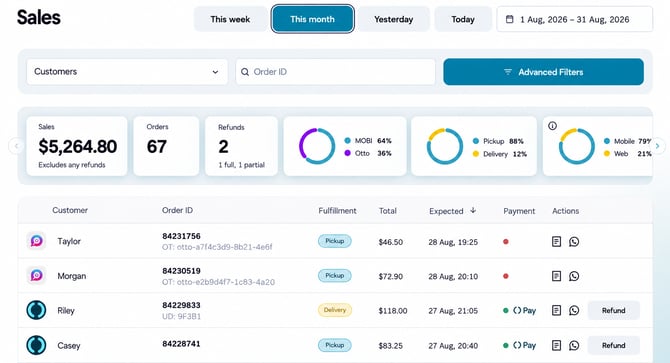The height and width of the screenshot is (363, 670).
Task: Click the Total column header
Action: 388,211
